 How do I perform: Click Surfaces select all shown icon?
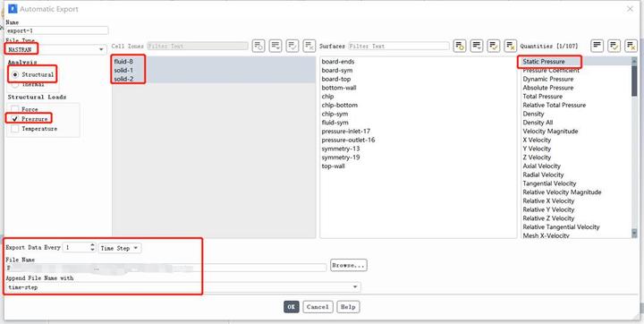(x=493, y=46)
